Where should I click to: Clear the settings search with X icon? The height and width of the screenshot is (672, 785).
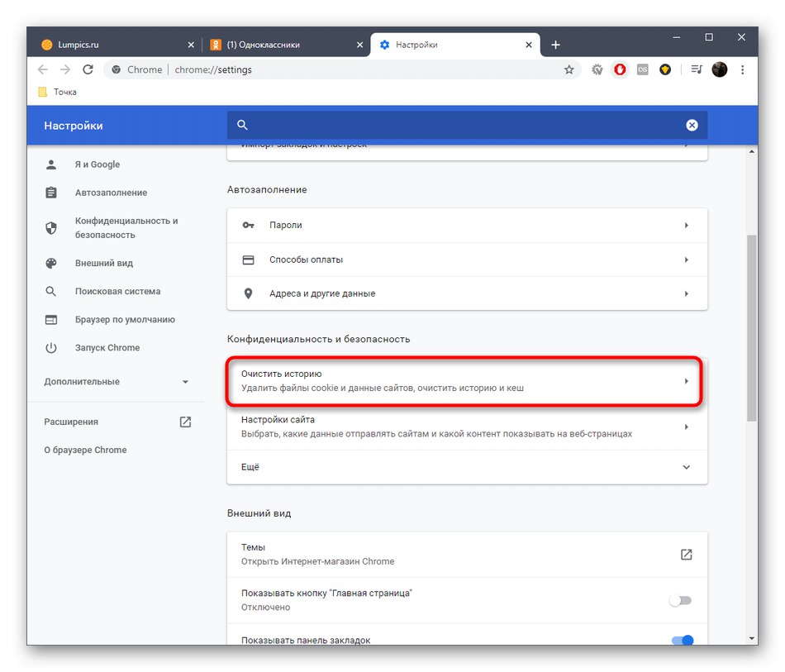pos(692,125)
